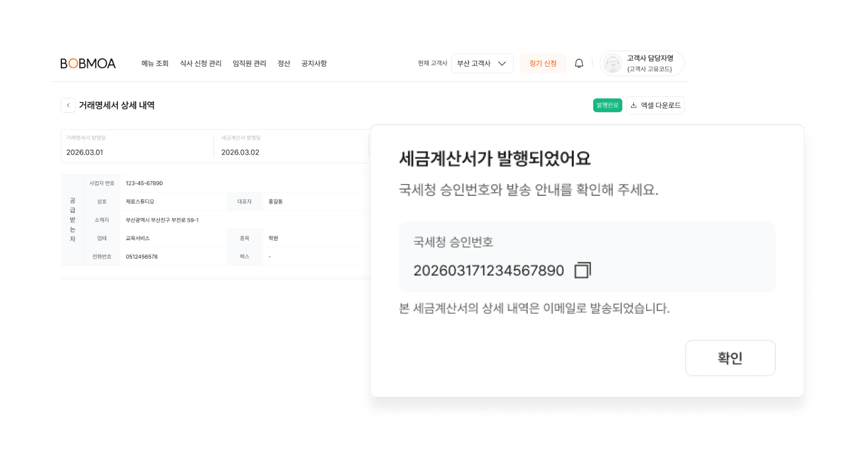Confirm the dialog with 확인
This screenshot has height=453, width=868.
click(730, 358)
